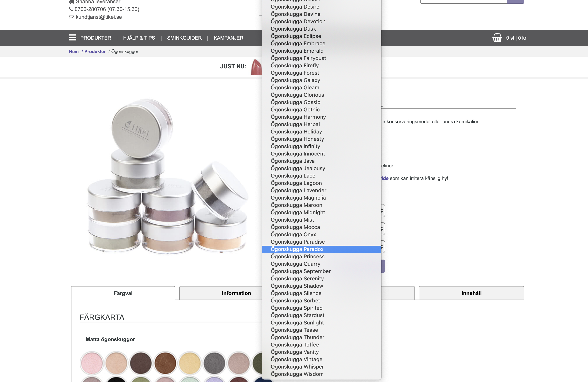Open the SMINKGUIDER menu item
This screenshot has width=588, height=382.
(184, 38)
